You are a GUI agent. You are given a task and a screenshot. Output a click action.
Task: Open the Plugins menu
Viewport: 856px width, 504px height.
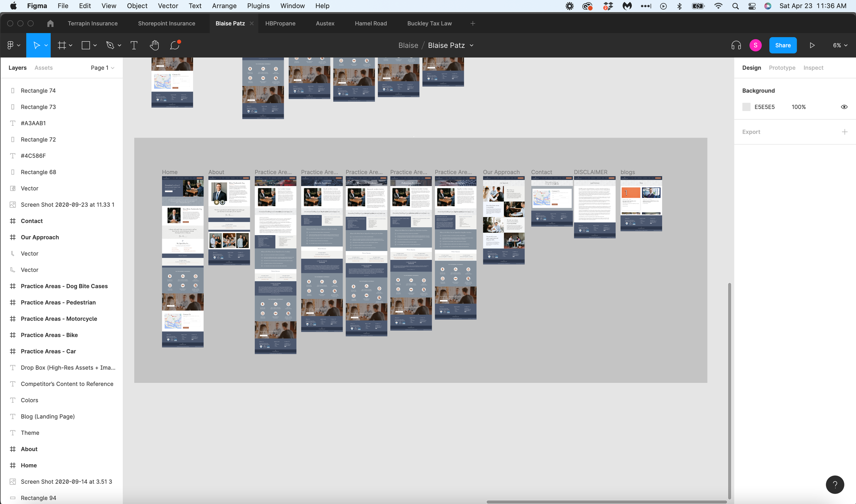coord(258,6)
